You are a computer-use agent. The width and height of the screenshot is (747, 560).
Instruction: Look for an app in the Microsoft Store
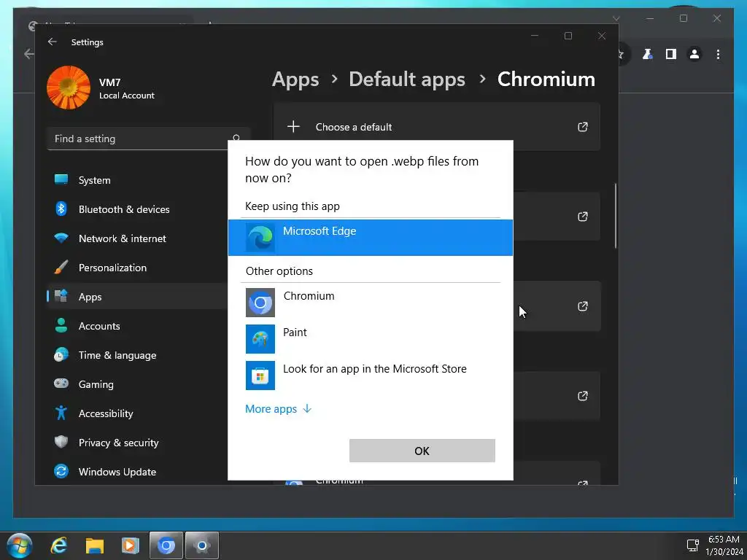(x=370, y=376)
